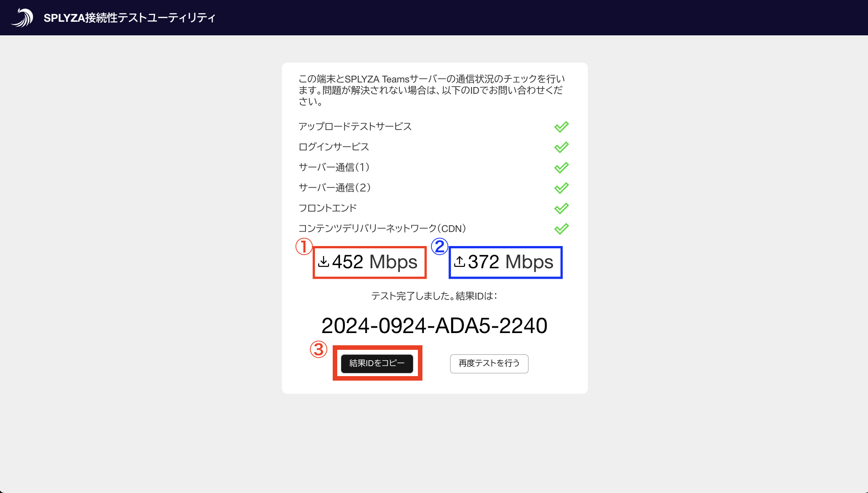Run the test again with 再度テストを行う

(489, 363)
